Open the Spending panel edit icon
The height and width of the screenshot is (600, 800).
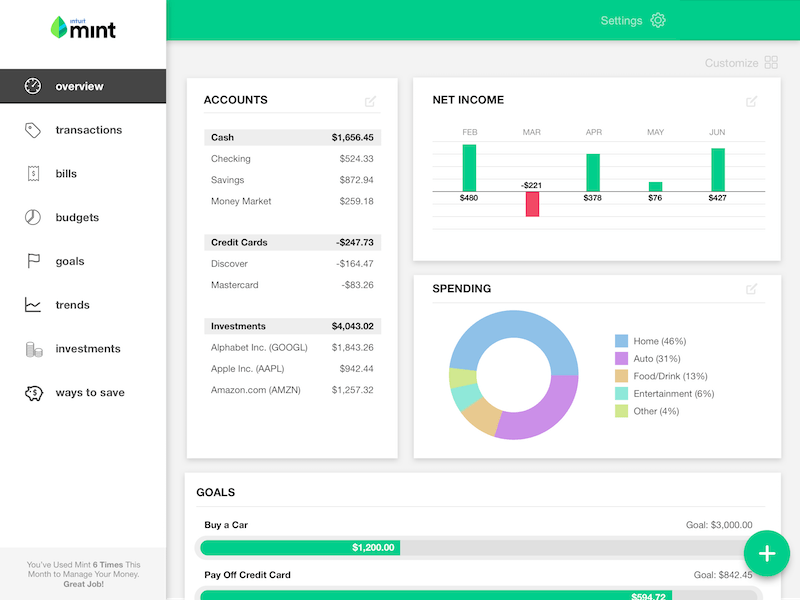tap(752, 290)
